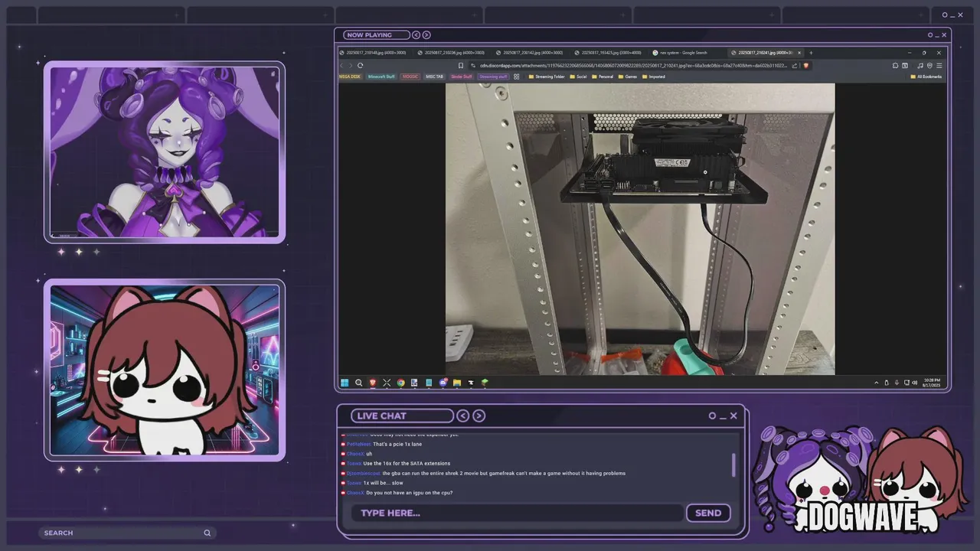This screenshot has width=980, height=551.
Task: Click the previous arrow in Now Playing header
Action: [x=416, y=34]
